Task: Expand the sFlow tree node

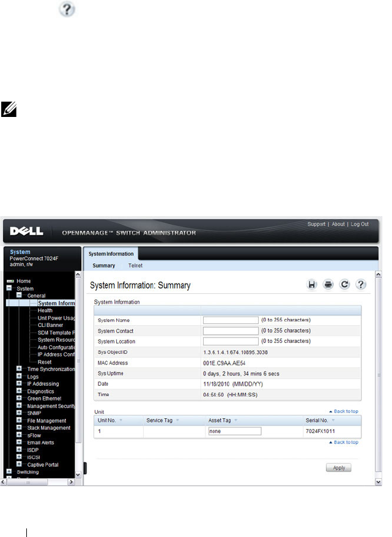Action: (x=19, y=435)
